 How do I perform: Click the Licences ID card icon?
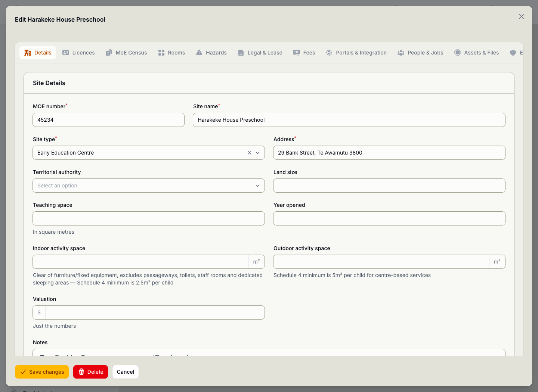(x=66, y=53)
